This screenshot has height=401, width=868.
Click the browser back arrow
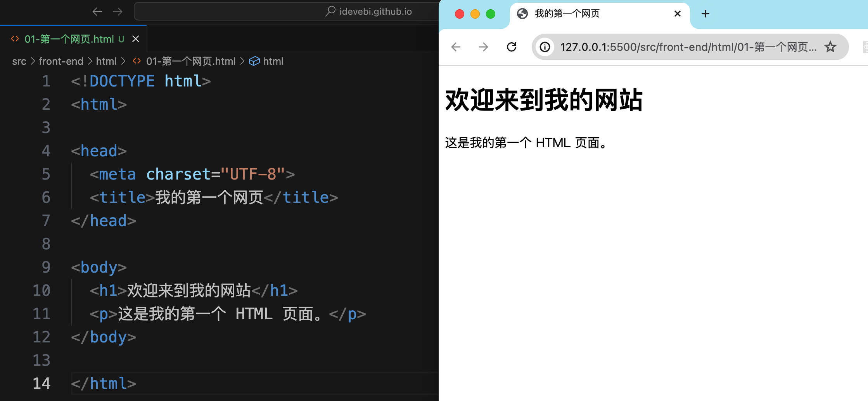[456, 47]
